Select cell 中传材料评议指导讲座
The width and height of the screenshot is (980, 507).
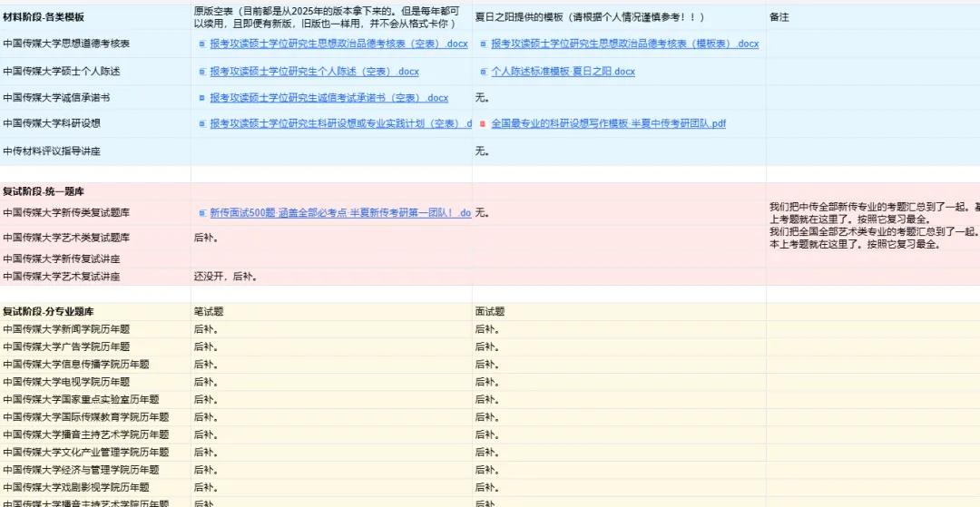(x=95, y=151)
